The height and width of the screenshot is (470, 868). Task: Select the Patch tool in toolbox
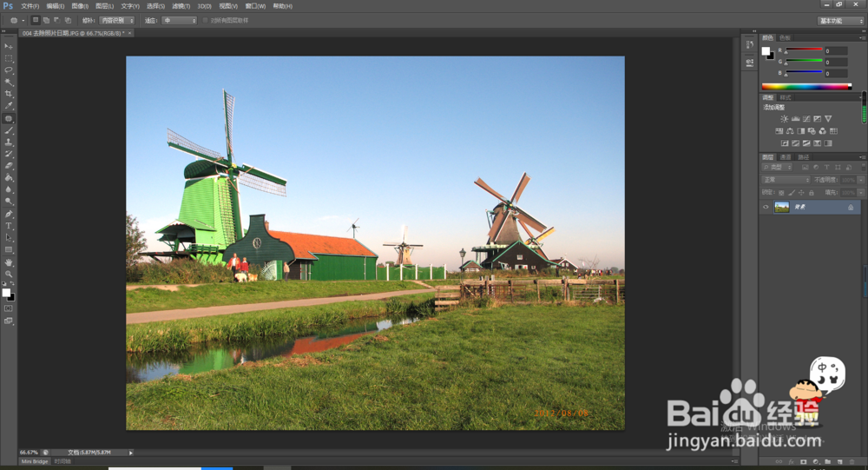(x=9, y=119)
